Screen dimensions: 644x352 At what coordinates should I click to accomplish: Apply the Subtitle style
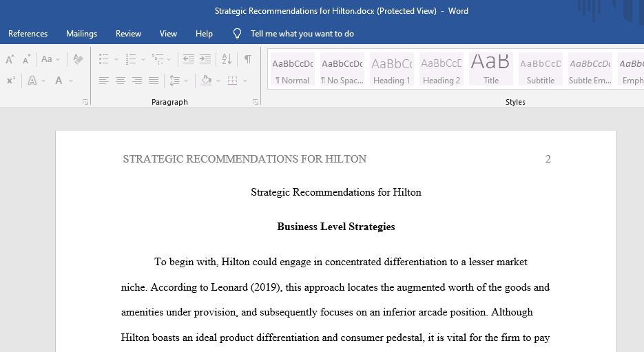(541, 69)
